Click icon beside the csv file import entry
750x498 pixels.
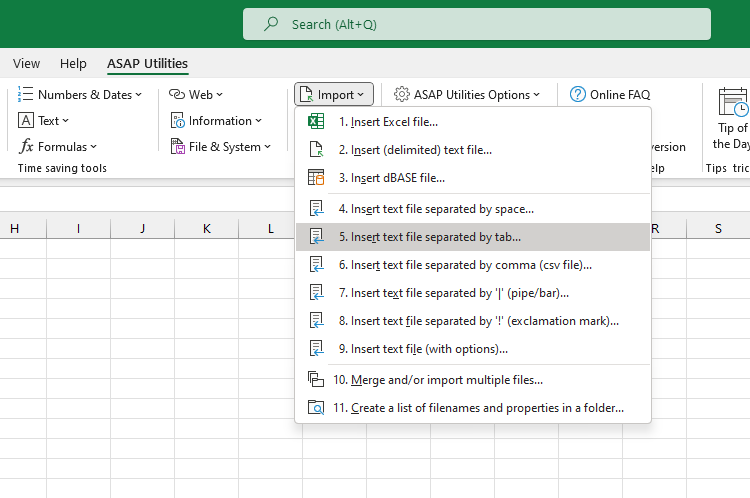[x=316, y=265]
